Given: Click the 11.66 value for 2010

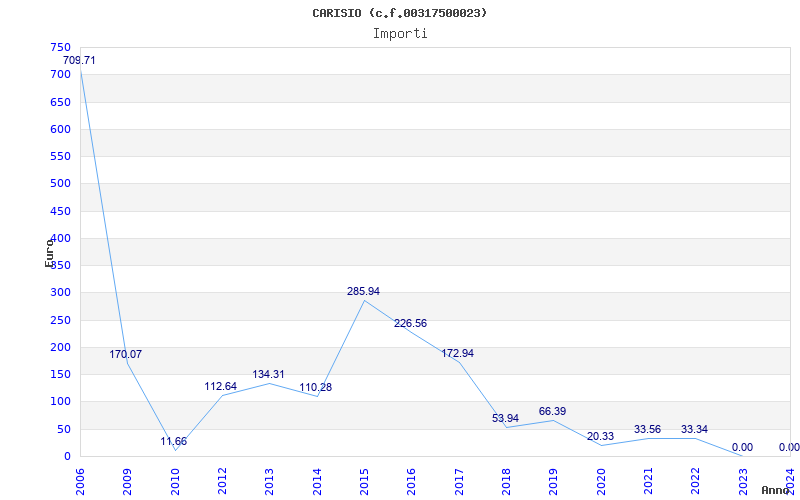Looking at the screenshot, I should tap(174, 441).
